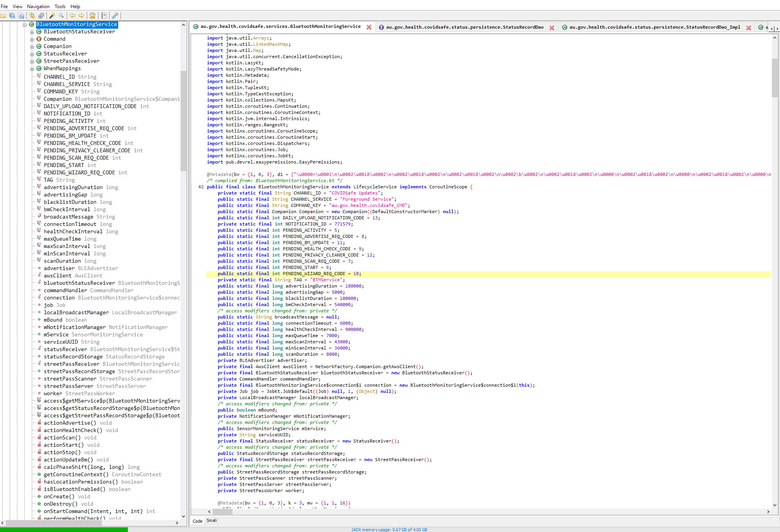
Task: Click the tree panel vertical scrollbar thumb
Action: tap(183, 121)
